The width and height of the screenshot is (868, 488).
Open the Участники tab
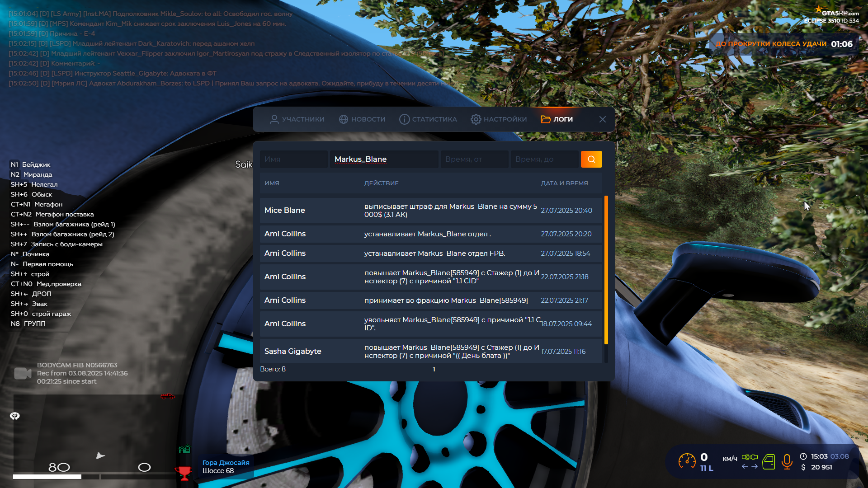point(297,119)
